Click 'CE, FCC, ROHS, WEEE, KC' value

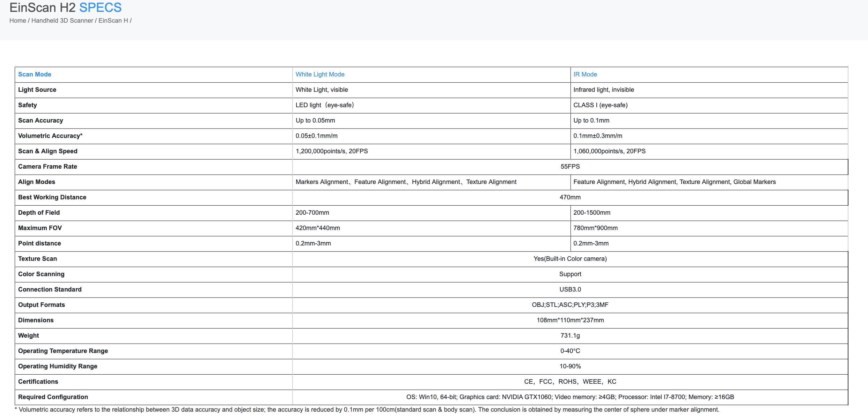point(570,382)
